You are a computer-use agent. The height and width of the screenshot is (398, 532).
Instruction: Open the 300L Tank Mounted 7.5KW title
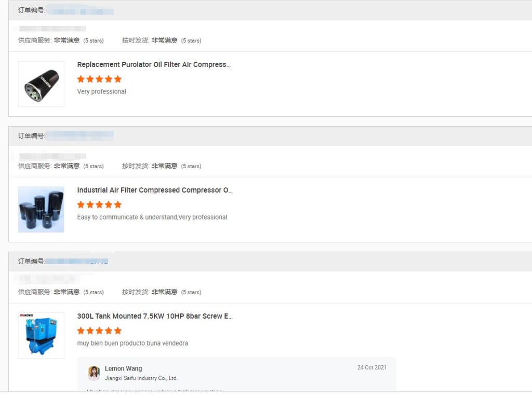pyautogui.click(x=154, y=316)
